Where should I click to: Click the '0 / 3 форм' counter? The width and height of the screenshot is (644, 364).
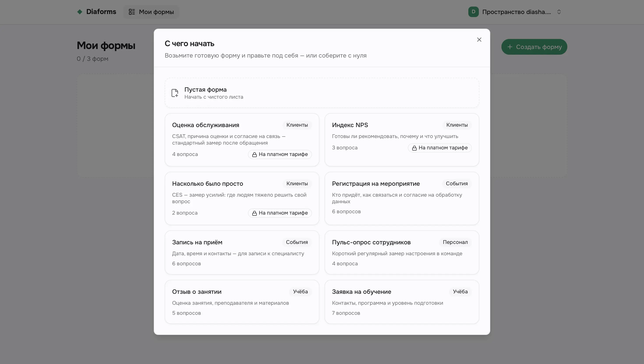coord(92,59)
